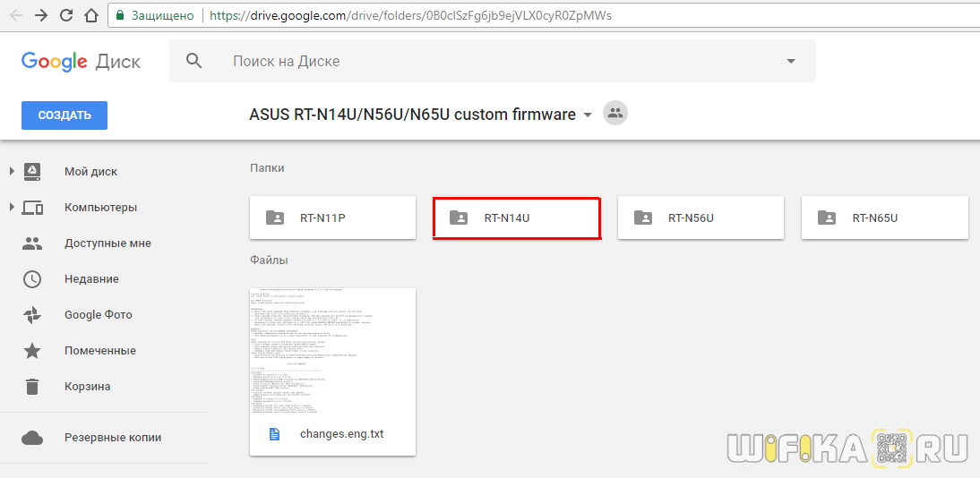Click the shared folder icon of RT-N14U
This screenshot has width=980, height=478.
[459, 218]
